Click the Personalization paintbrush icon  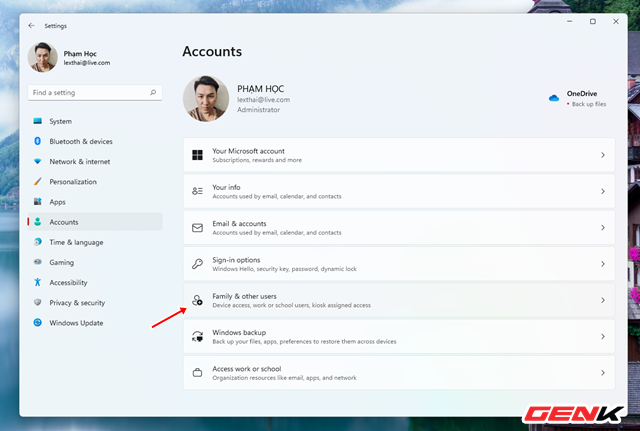click(x=38, y=182)
